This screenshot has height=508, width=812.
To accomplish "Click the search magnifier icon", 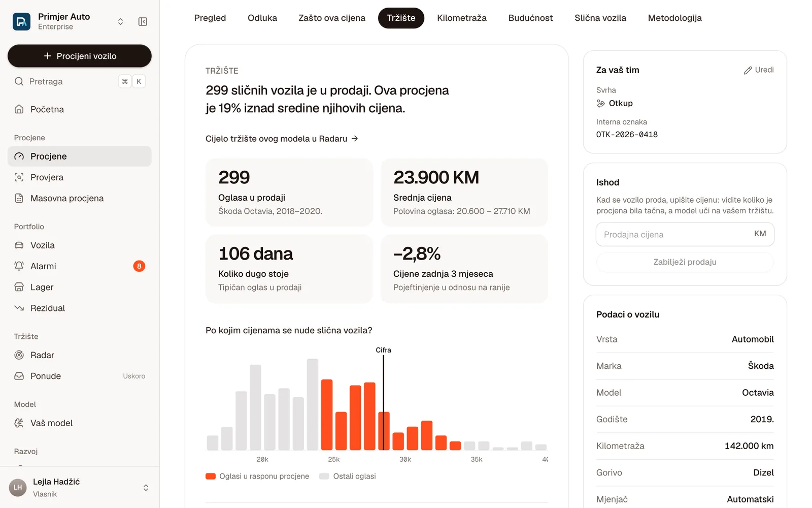I will click(x=19, y=81).
